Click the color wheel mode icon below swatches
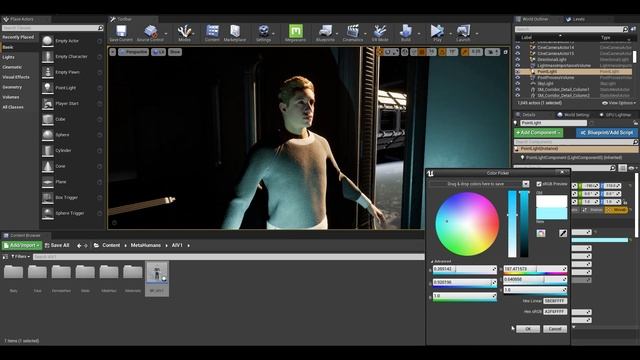This screenshot has height=360, width=640. (x=541, y=233)
